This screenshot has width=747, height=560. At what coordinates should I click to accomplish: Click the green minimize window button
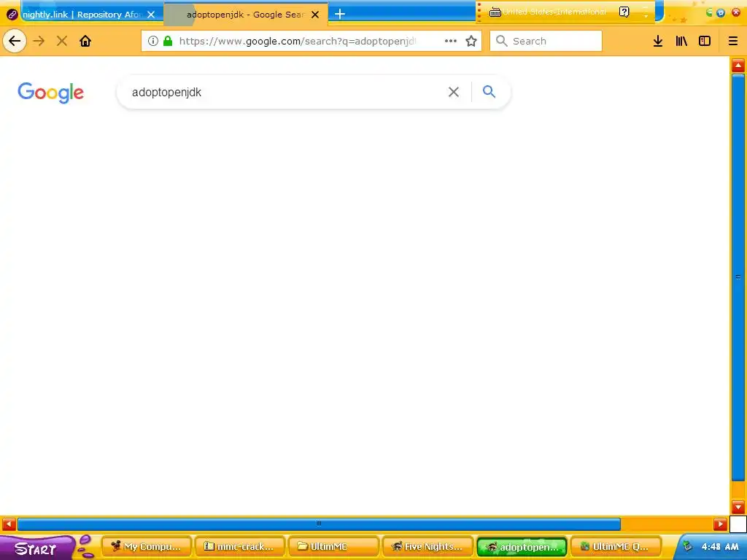pos(709,13)
